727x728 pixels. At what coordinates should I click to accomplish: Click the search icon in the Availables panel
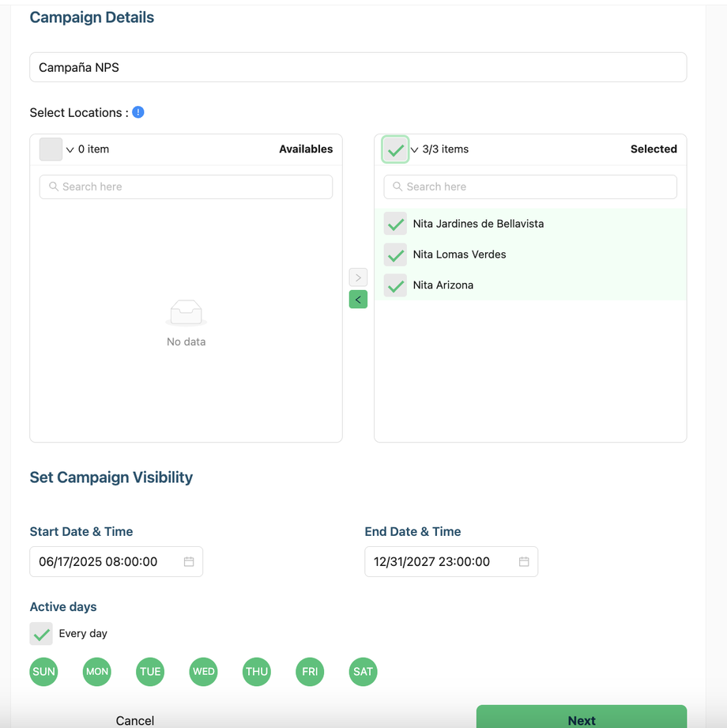coord(54,187)
